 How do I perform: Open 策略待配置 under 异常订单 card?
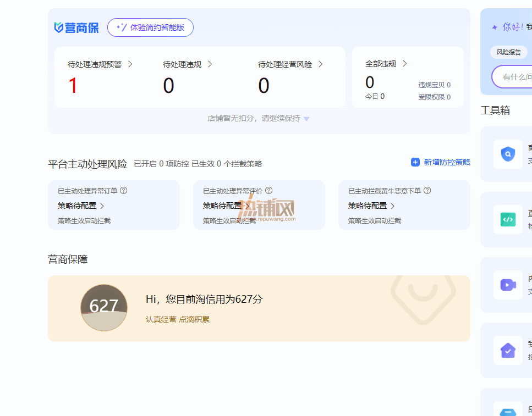coord(81,206)
